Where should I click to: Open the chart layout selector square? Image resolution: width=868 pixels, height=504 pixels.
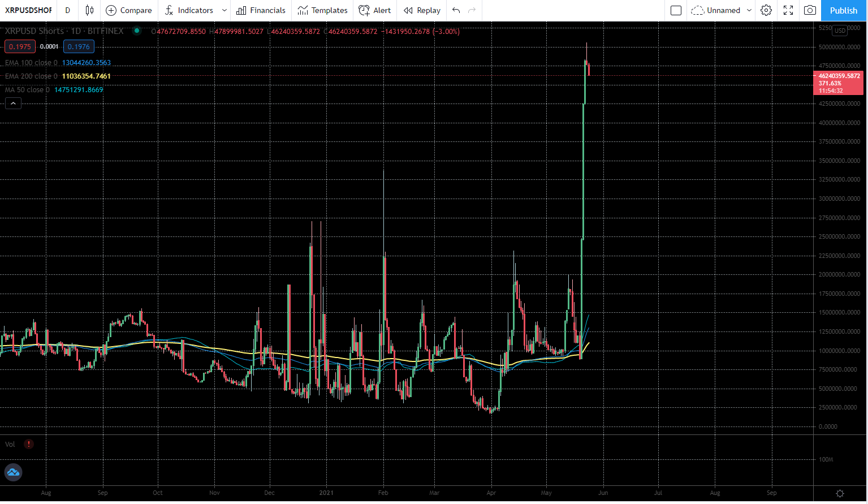[676, 10]
